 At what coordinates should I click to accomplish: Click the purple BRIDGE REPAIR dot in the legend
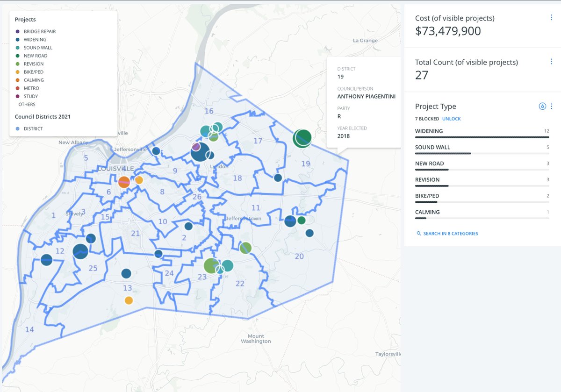click(18, 31)
